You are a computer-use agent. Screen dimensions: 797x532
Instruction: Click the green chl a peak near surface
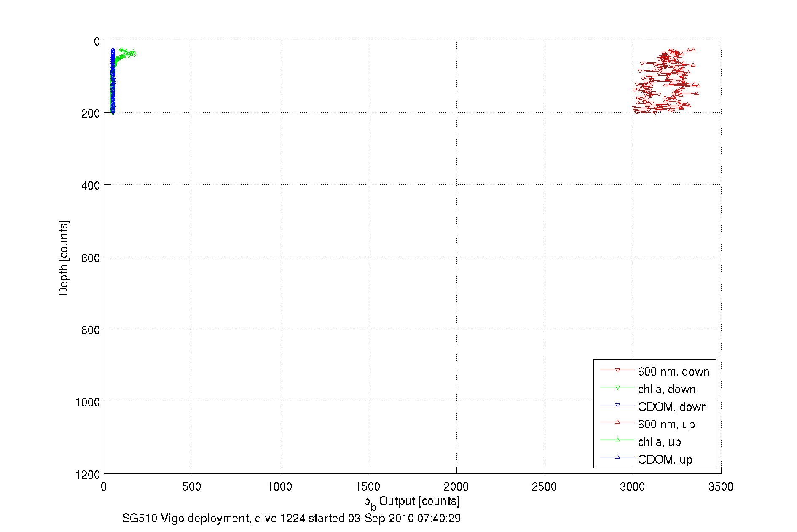(x=127, y=54)
